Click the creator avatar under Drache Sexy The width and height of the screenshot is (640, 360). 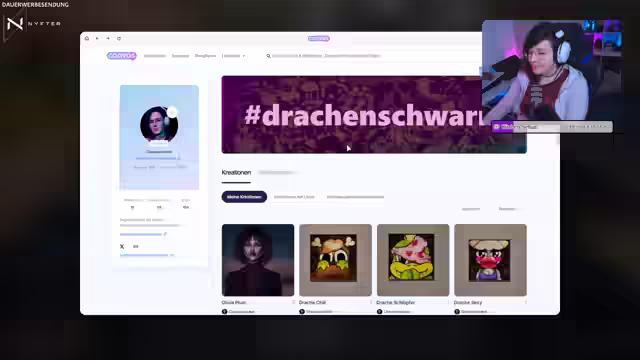pyautogui.click(x=457, y=311)
